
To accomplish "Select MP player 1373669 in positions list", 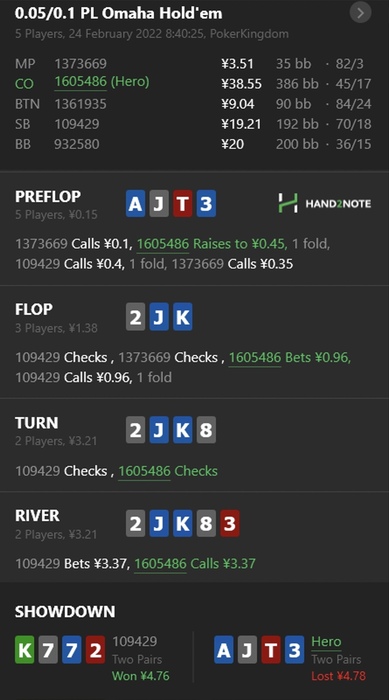I will [x=80, y=64].
